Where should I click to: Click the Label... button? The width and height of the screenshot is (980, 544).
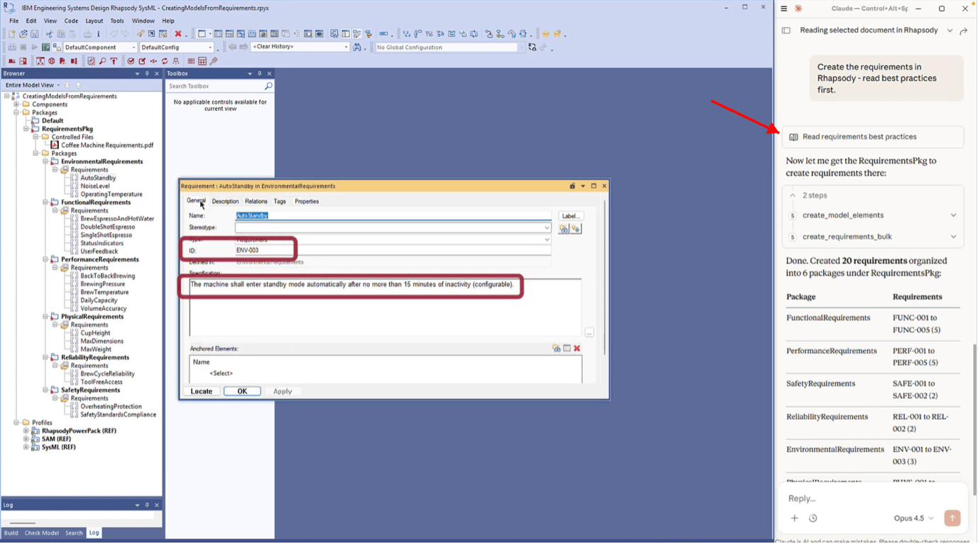pyautogui.click(x=571, y=216)
